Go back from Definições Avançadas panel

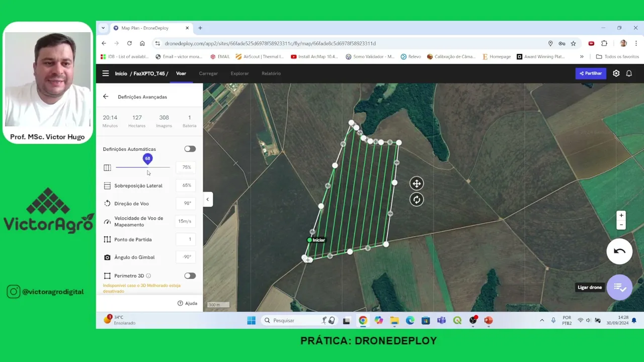(x=106, y=97)
